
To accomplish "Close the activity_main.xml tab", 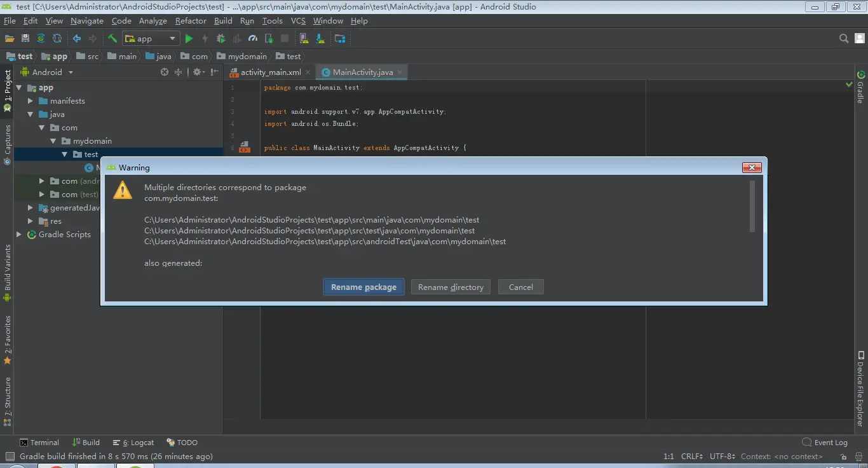I will pos(308,72).
